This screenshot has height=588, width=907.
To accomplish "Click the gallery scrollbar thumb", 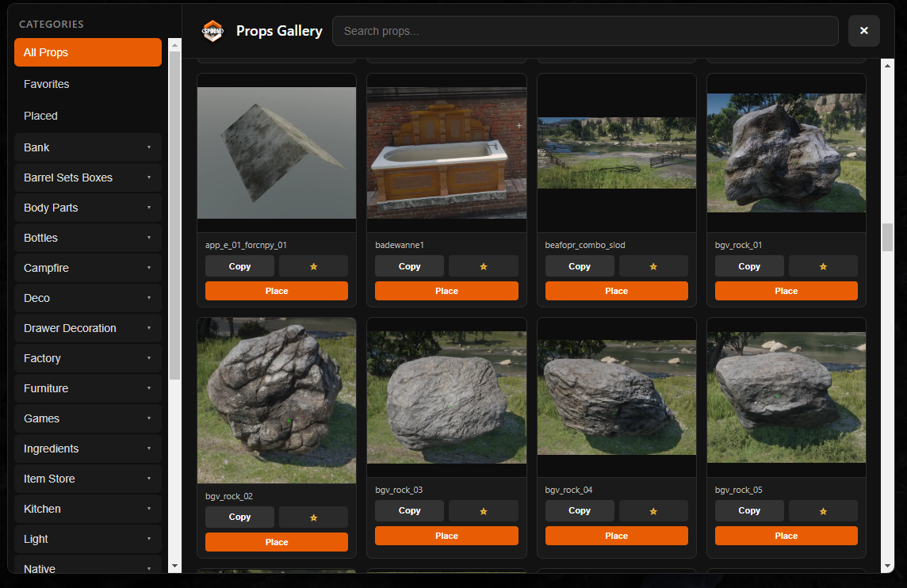I will coord(887,237).
